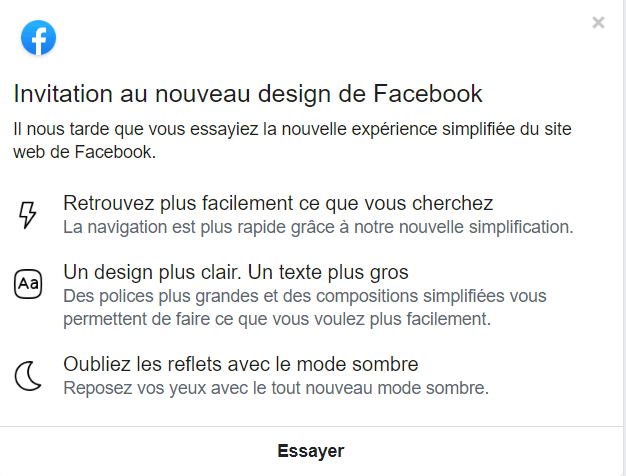Click the word Facebook in the heading
The width and height of the screenshot is (626, 476).
tap(428, 94)
